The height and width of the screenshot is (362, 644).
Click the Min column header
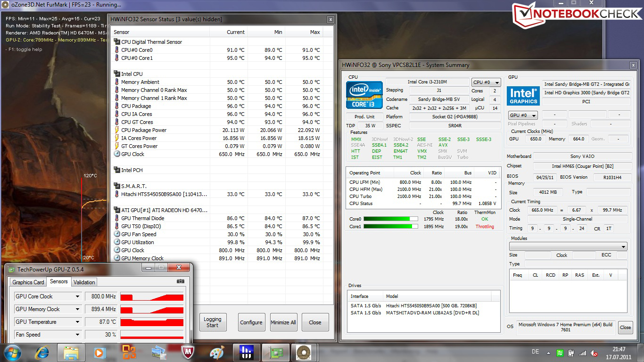pos(266,32)
